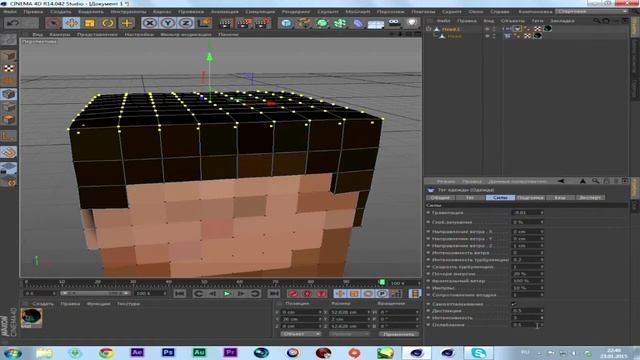
Task: Activate the Rotate tool
Action: [x=108, y=23]
